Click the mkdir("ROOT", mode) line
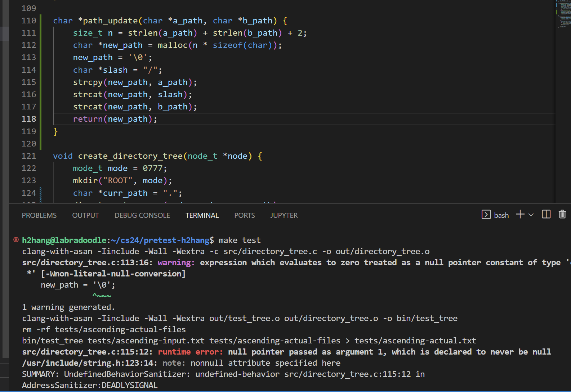The image size is (571, 392). [122, 181]
